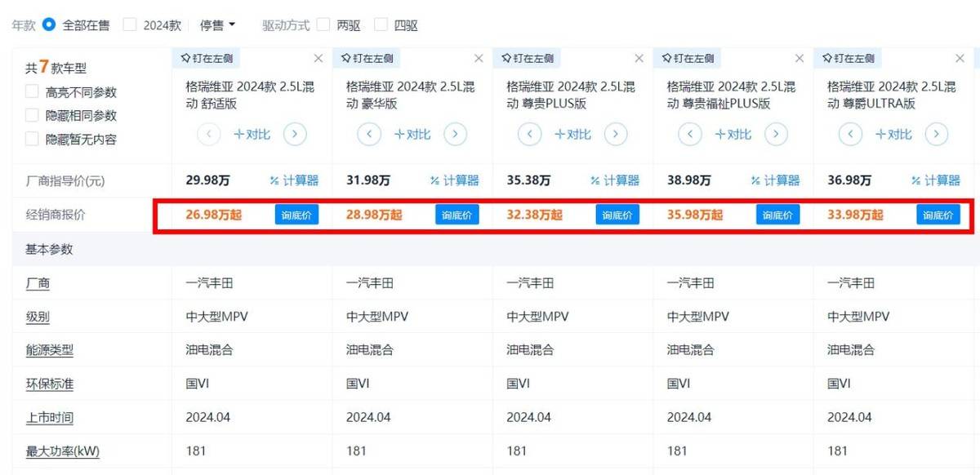Image resolution: width=980 pixels, height=475 pixels.
Task: Pin the 尊贵PLUS版 column with 钉在左侧
Action: (528, 58)
